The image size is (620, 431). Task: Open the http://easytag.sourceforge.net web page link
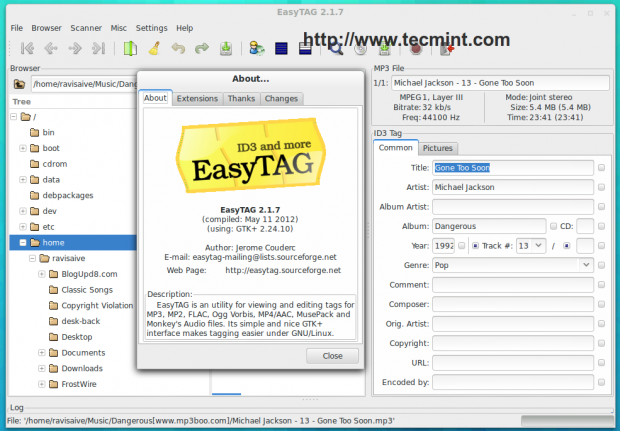pos(283,270)
